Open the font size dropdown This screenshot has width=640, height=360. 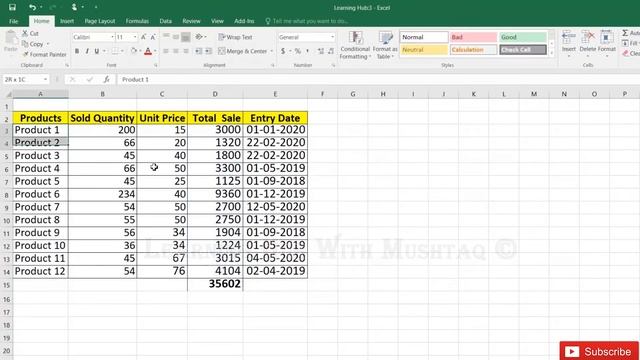(x=135, y=37)
